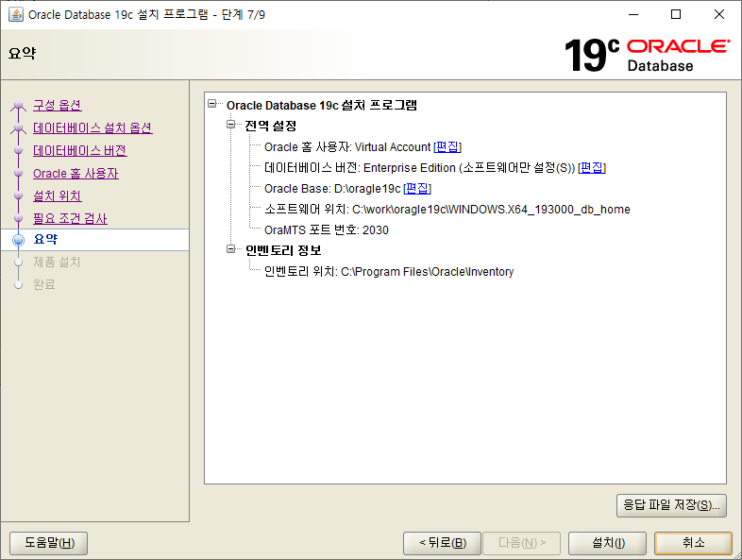This screenshot has width=742, height=560.
Task: Edit the Oracle 홈 사용자 Virtual Account setting
Action: point(447,146)
